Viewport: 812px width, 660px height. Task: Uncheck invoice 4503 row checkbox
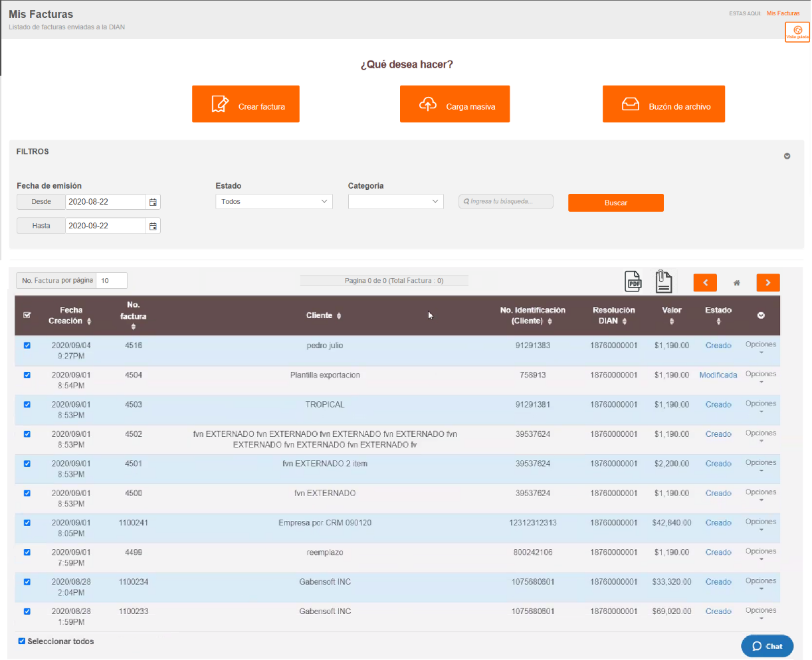click(x=27, y=404)
